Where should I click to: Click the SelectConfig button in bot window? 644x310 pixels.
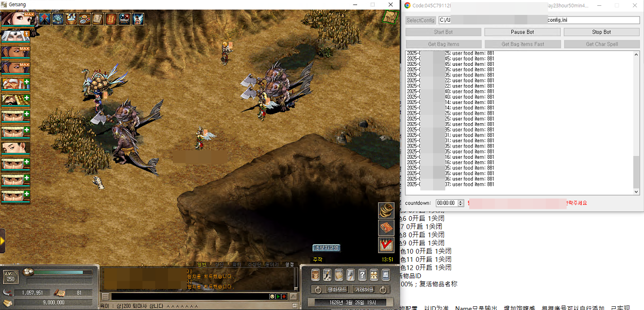pos(420,20)
